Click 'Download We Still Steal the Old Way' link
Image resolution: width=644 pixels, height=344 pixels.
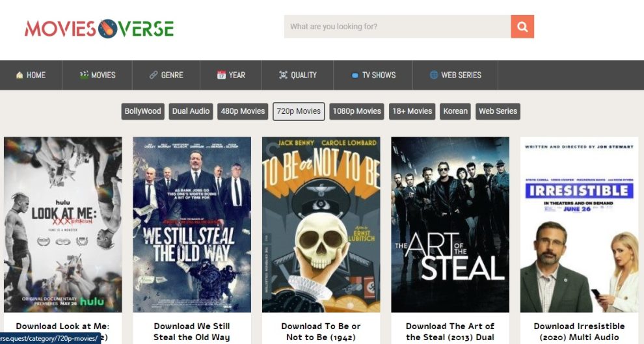coord(192,332)
